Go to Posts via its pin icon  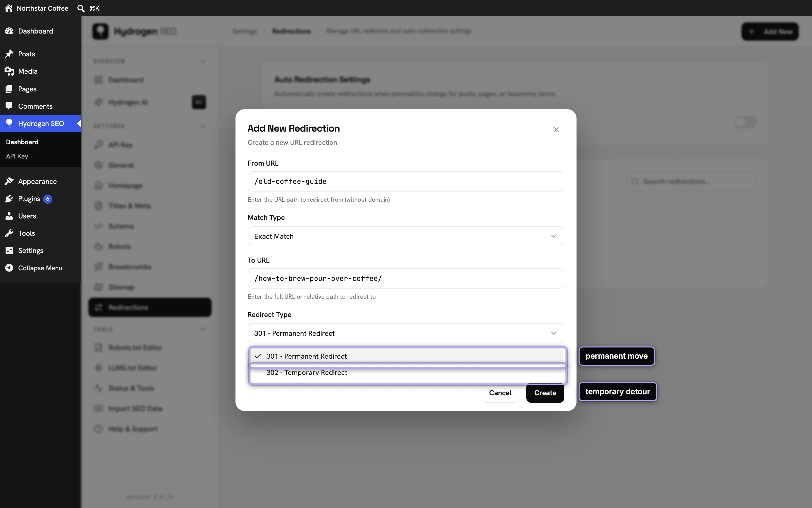tap(9, 54)
